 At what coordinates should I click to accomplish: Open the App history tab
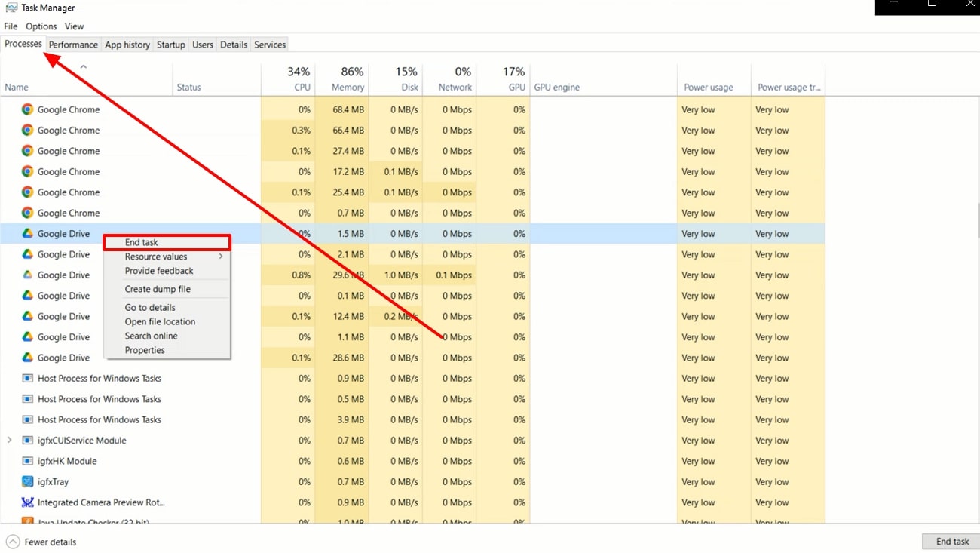pyautogui.click(x=127, y=45)
